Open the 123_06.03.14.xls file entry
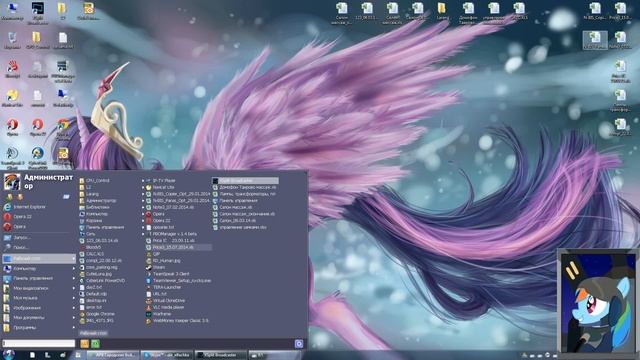640x360 pixels. pos(99,240)
